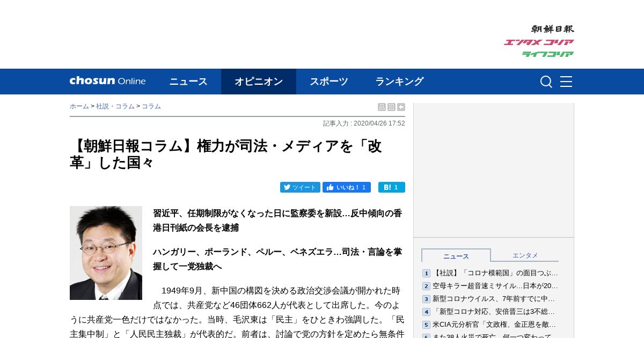Switch to the エンタメ tab in the sidebar
Viewport: 644px width, 338px height.
point(525,255)
